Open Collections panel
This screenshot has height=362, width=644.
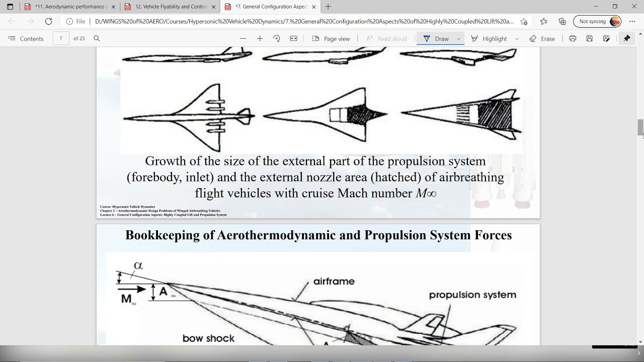tap(562, 22)
